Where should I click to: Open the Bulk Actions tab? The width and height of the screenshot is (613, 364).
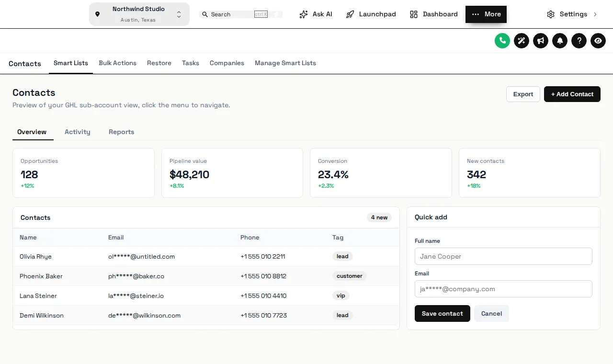click(x=117, y=63)
